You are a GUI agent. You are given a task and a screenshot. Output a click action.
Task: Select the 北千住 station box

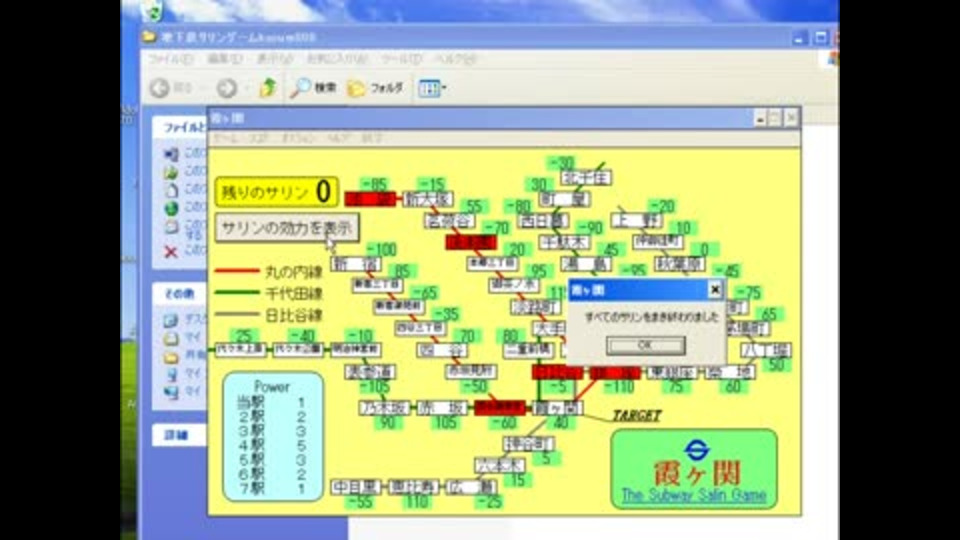click(x=587, y=178)
